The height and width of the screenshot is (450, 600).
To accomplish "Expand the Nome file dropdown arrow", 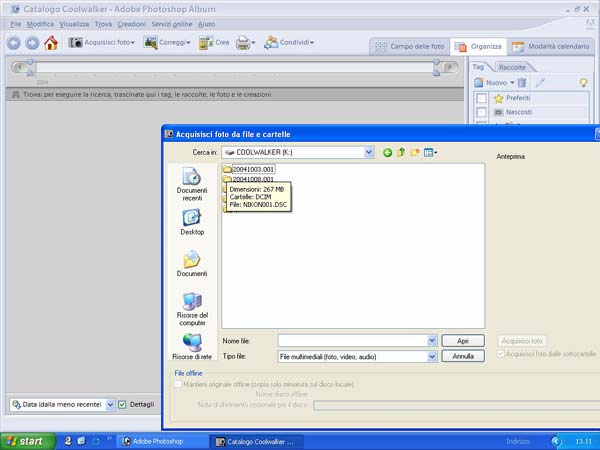I will click(x=432, y=341).
